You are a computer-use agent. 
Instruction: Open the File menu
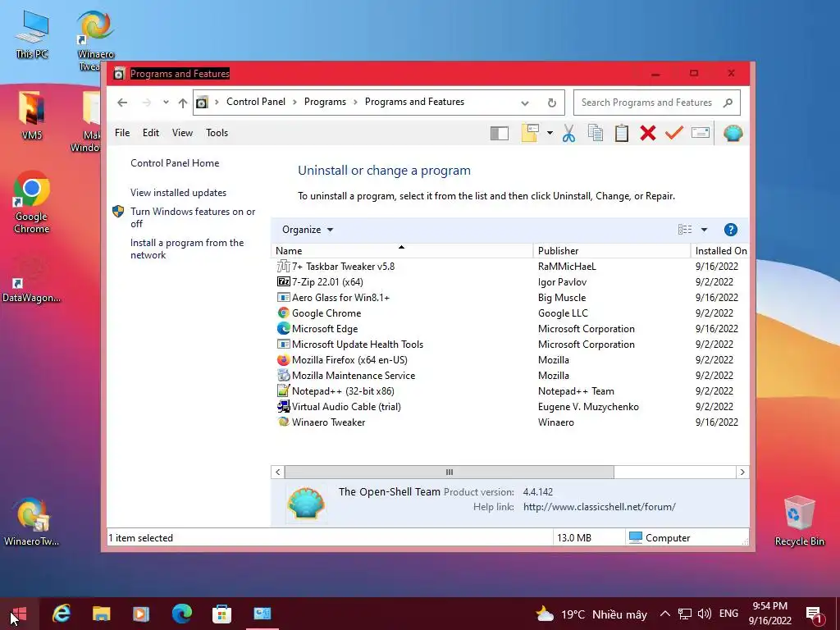(122, 133)
